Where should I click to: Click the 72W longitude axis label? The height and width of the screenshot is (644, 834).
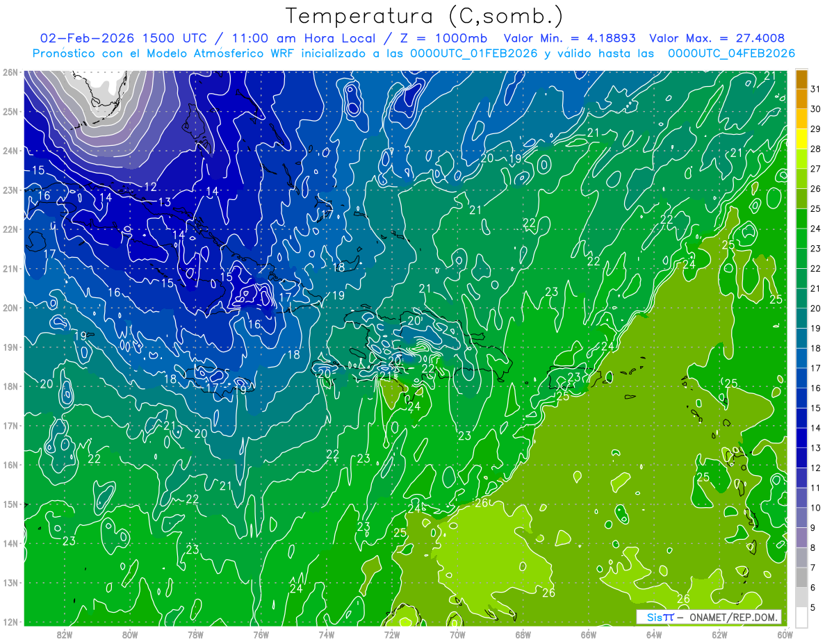click(x=392, y=634)
